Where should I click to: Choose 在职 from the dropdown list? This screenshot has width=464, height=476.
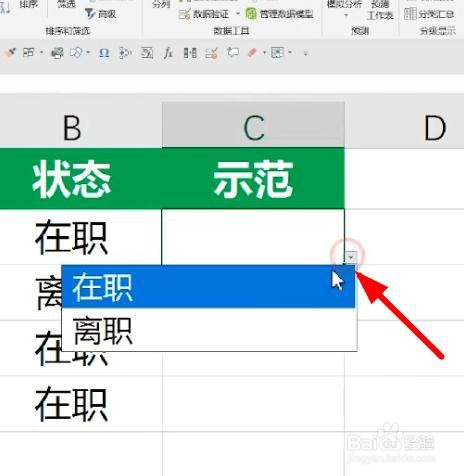[209, 287]
